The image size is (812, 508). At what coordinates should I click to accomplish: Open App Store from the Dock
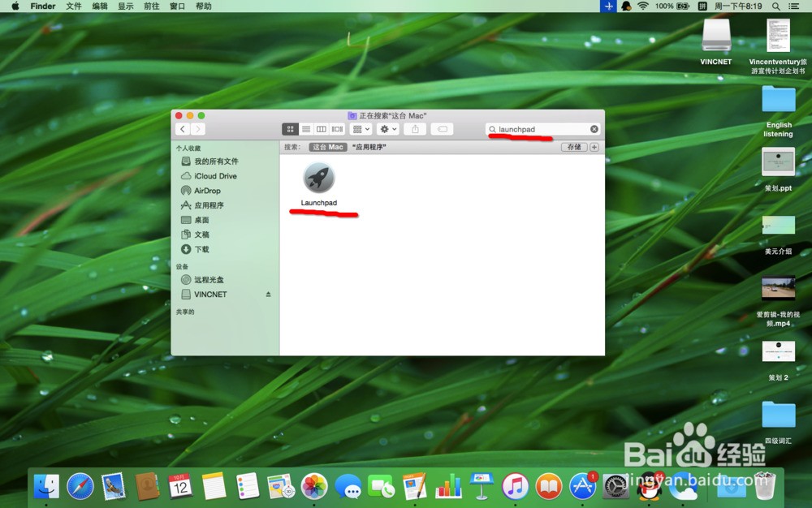pyautogui.click(x=582, y=486)
